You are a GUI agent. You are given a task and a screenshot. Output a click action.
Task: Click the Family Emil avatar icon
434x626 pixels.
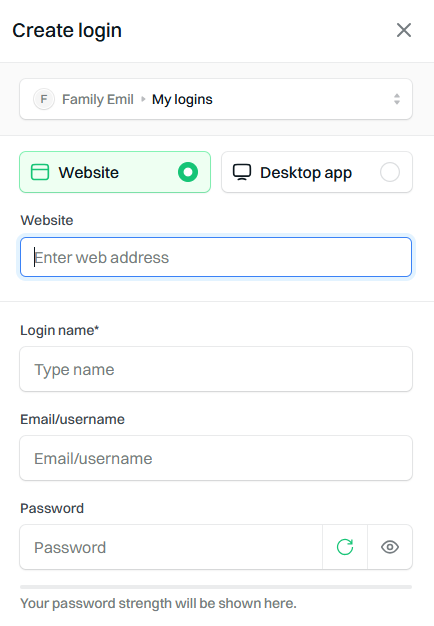[x=44, y=99]
